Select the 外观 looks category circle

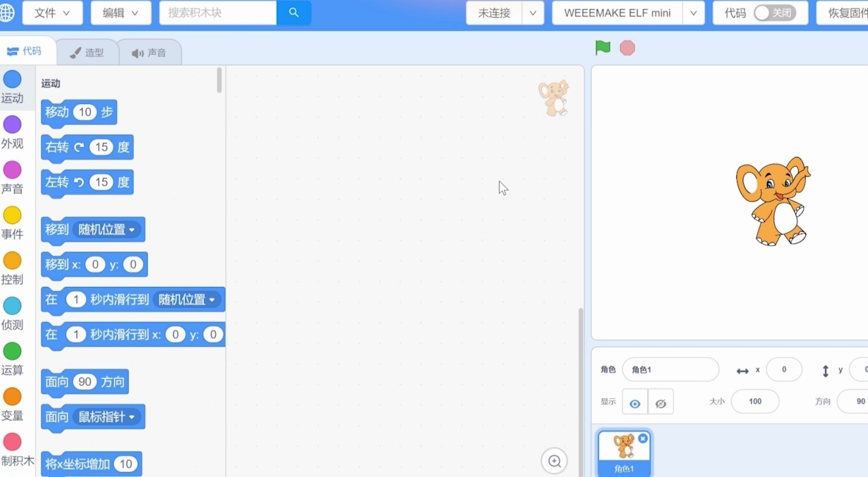(x=12, y=124)
